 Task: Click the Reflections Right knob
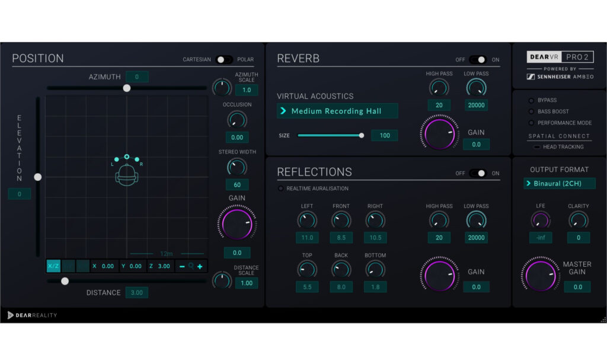coord(375,220)
